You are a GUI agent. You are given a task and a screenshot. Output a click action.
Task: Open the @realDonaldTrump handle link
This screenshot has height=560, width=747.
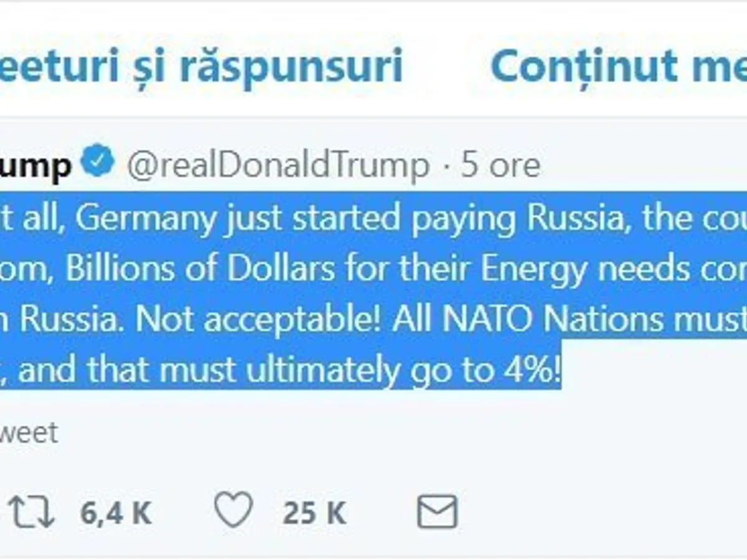pyautogui.click(x=278, y=165)
